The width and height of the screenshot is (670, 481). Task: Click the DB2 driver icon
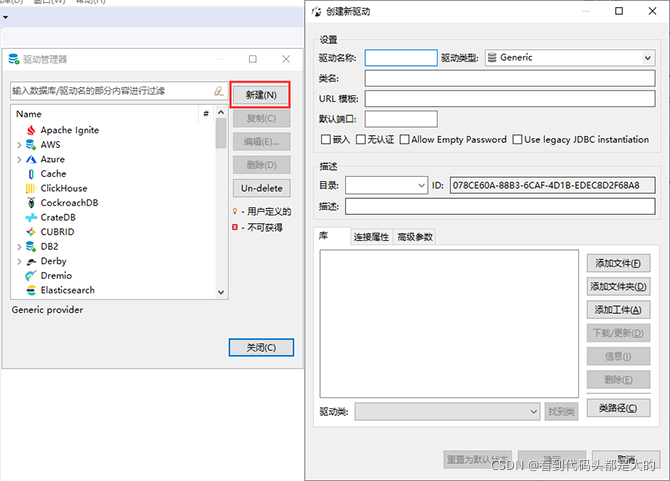coord(31,246)
